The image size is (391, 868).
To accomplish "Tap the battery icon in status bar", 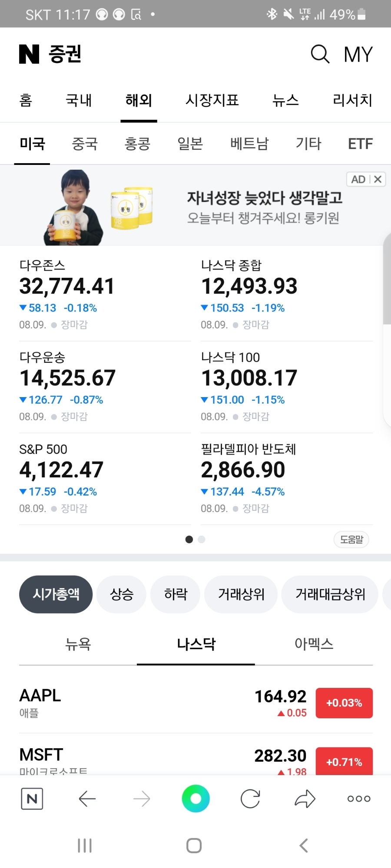I will pyautogui.click(x=361, y=14).
